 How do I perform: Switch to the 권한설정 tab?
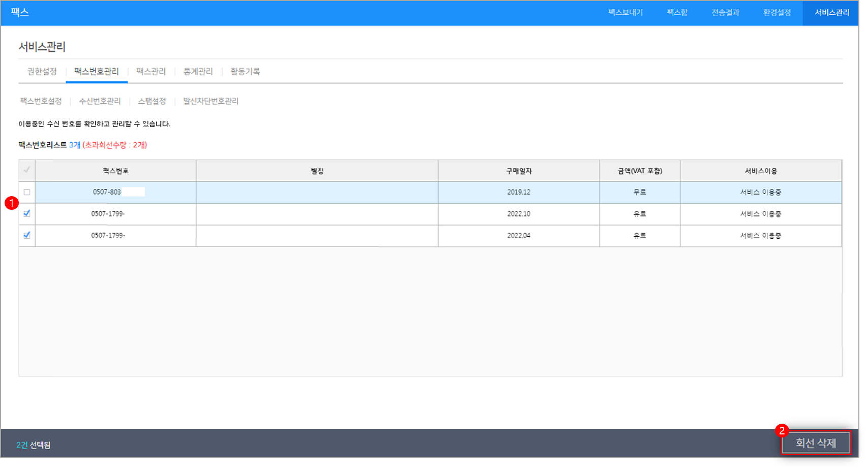[42, 72]
